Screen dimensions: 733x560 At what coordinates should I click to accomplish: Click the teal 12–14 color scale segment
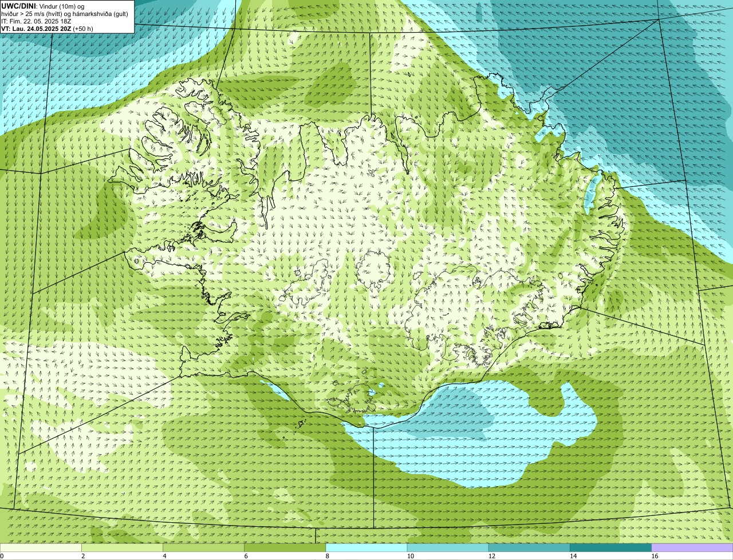529,548
